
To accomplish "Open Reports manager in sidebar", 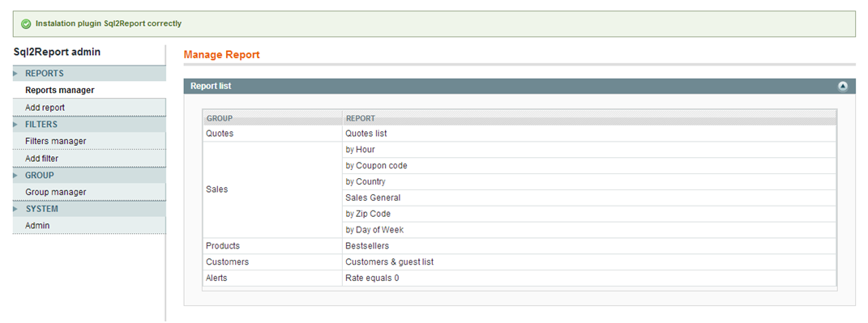I will coord(60,90).
